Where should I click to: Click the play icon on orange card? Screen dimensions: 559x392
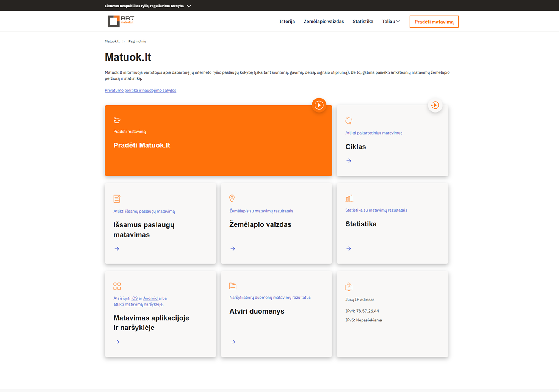coord(319,105)
